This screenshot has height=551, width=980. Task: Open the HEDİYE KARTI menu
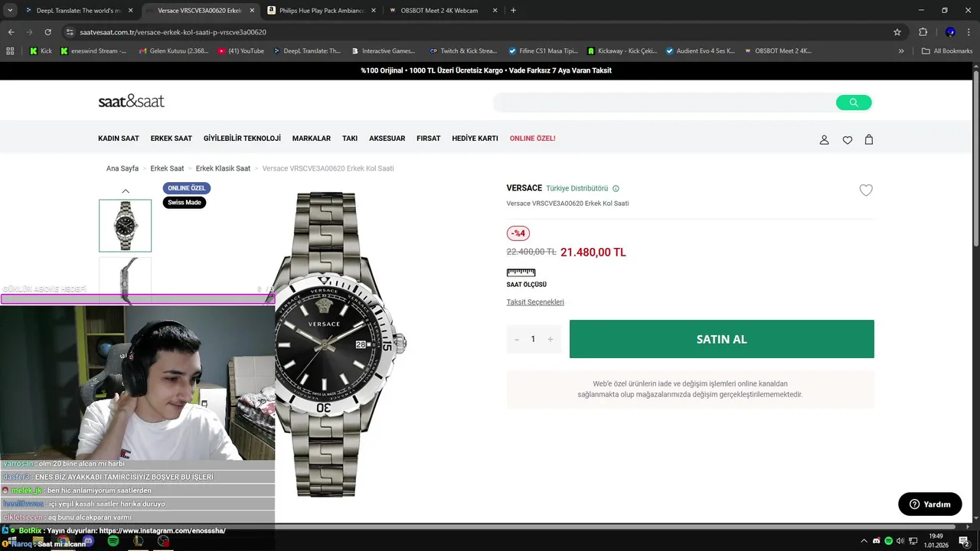tap(475, 139)
